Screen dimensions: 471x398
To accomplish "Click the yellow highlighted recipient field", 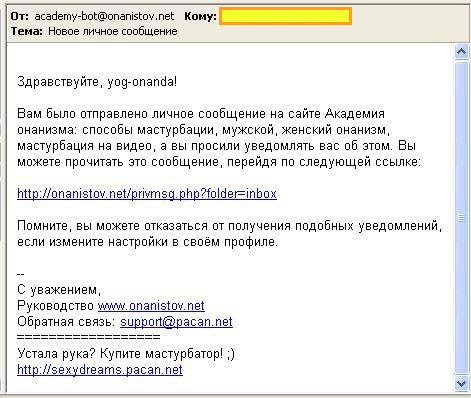I will coord(285,16).
